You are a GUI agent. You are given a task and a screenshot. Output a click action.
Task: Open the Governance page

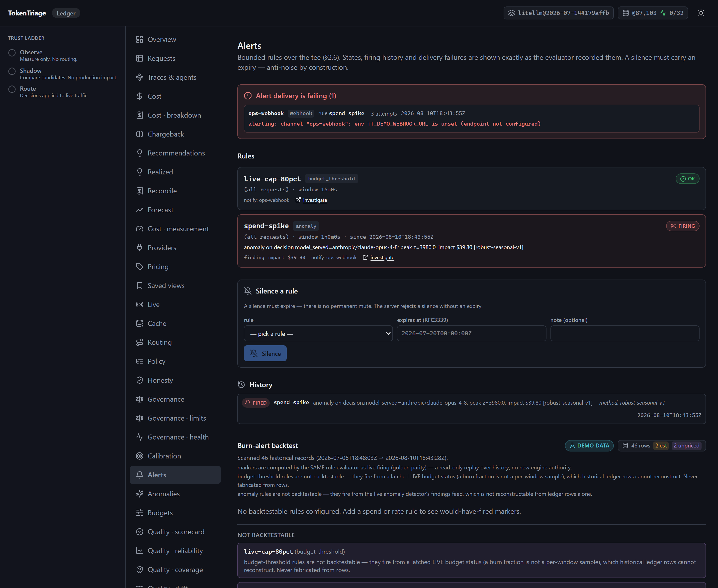[175, 399]
